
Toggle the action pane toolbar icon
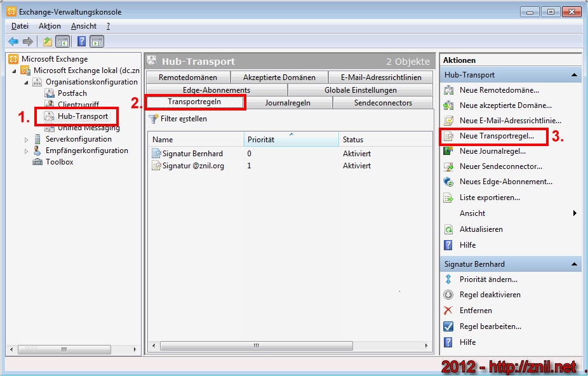(97, 41)
